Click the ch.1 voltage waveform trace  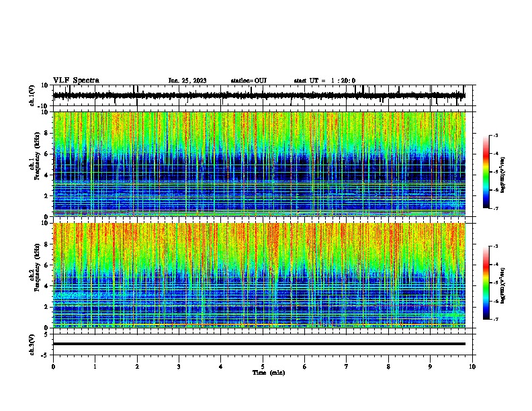pos(259,95)
